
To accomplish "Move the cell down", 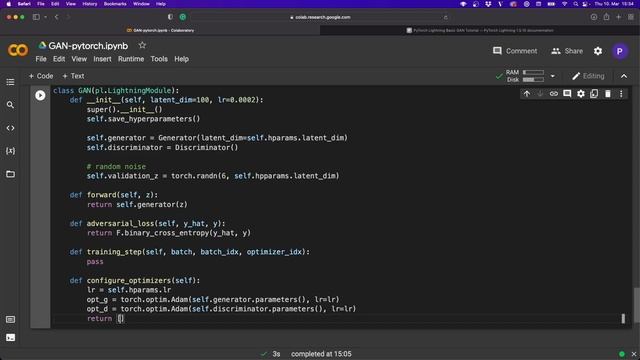I will (x=540, y=94).
